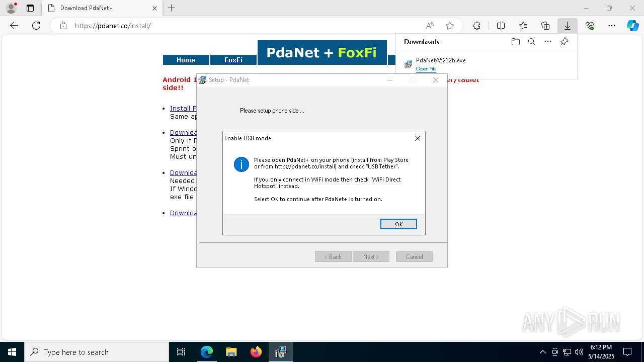Go back to previous page in Edge
Screen dimensions: 644x362
[14, 26]
